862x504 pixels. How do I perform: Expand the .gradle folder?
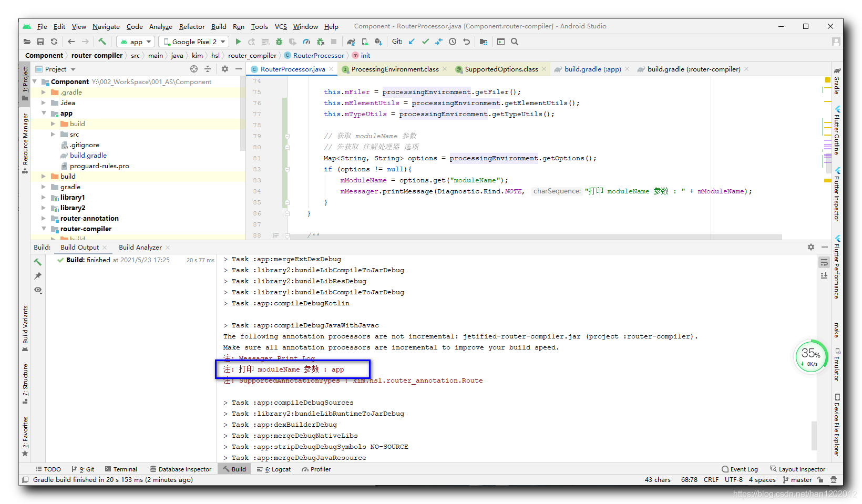[x=44, y=92]
